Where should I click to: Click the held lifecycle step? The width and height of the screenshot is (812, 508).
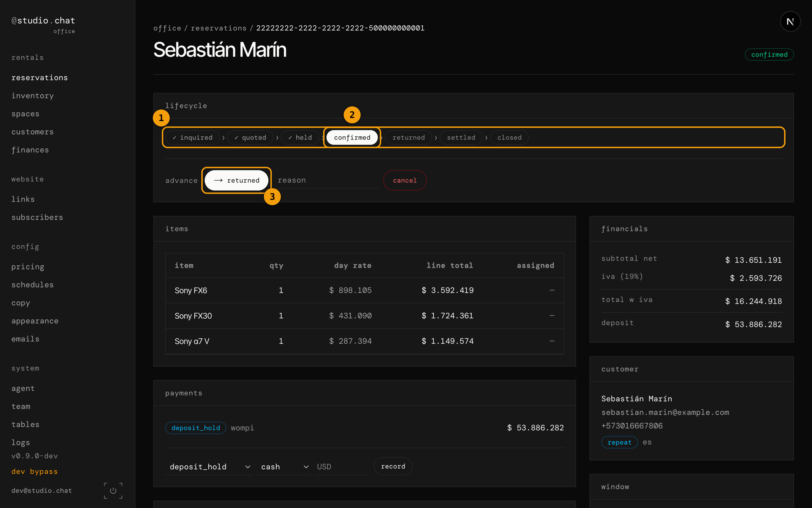[x=300, y=137]
